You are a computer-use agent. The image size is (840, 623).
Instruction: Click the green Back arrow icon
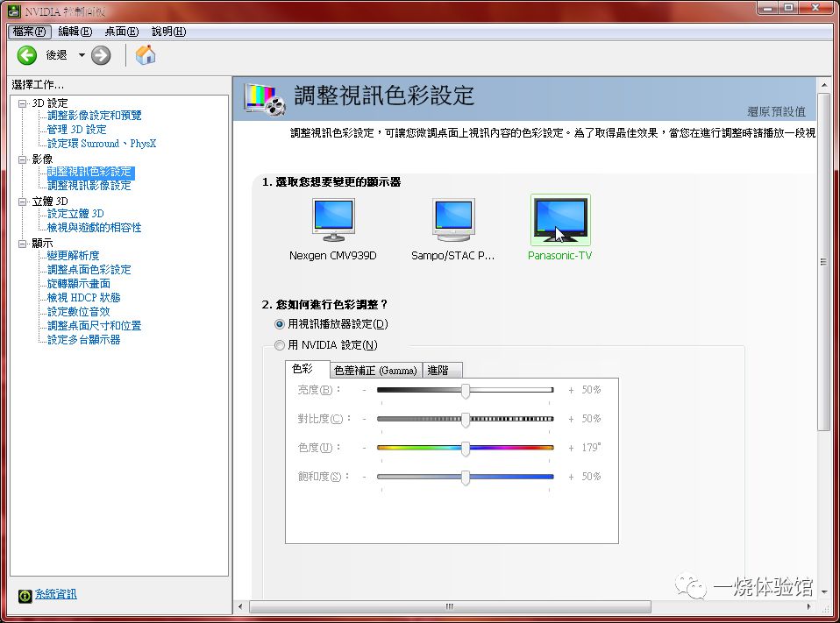tap(27, 55)
